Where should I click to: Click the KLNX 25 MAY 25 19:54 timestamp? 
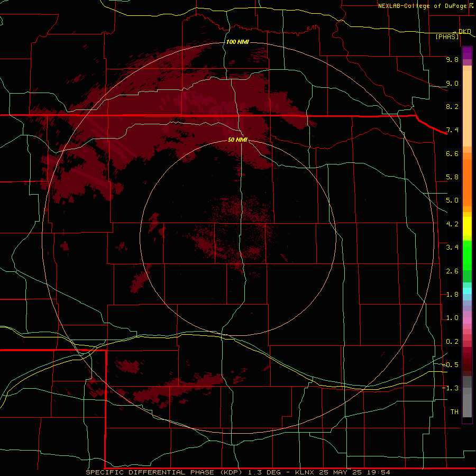(x=342, y=472)
